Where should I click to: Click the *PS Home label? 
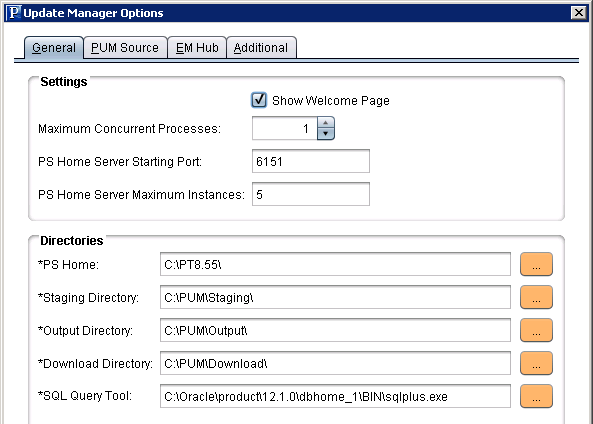pyautogui.click(x=68, y=264)
